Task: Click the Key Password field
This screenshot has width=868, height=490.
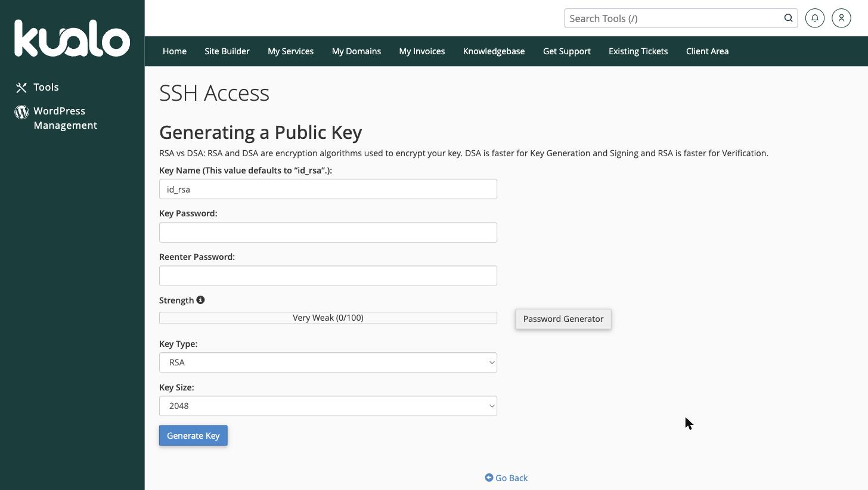Action: point(328,232)
